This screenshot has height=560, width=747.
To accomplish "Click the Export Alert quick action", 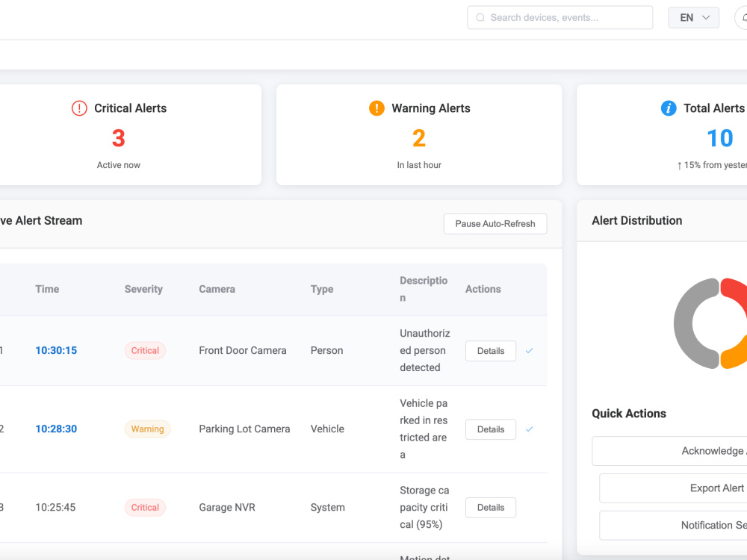I will tap(673, 488).
